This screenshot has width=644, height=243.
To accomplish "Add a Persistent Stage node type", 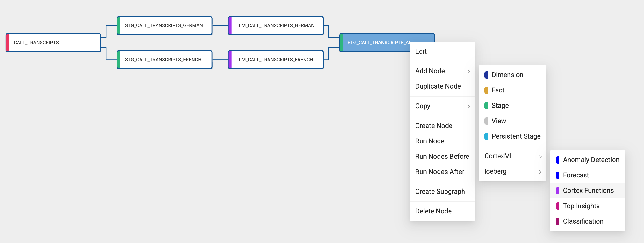I will click(512, 136).
